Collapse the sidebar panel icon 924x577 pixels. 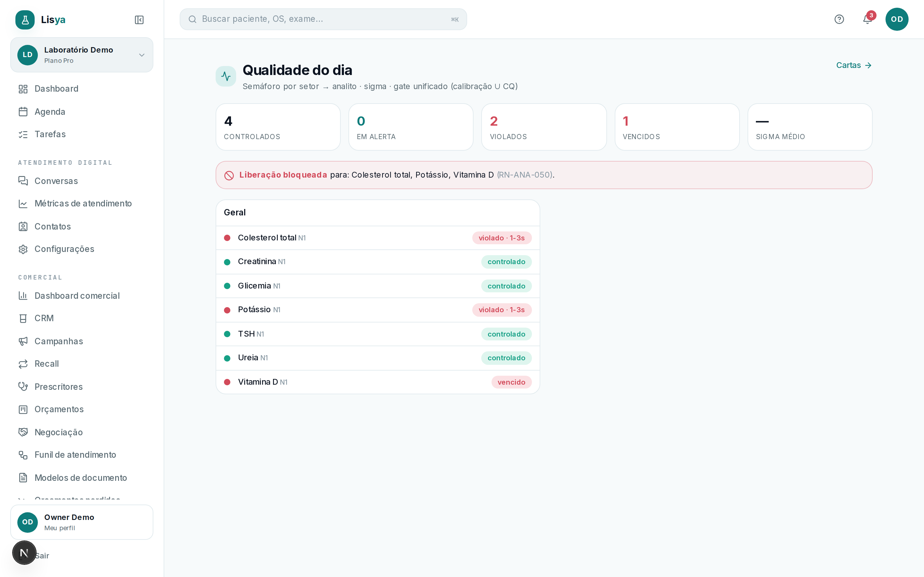pos(139,20)
